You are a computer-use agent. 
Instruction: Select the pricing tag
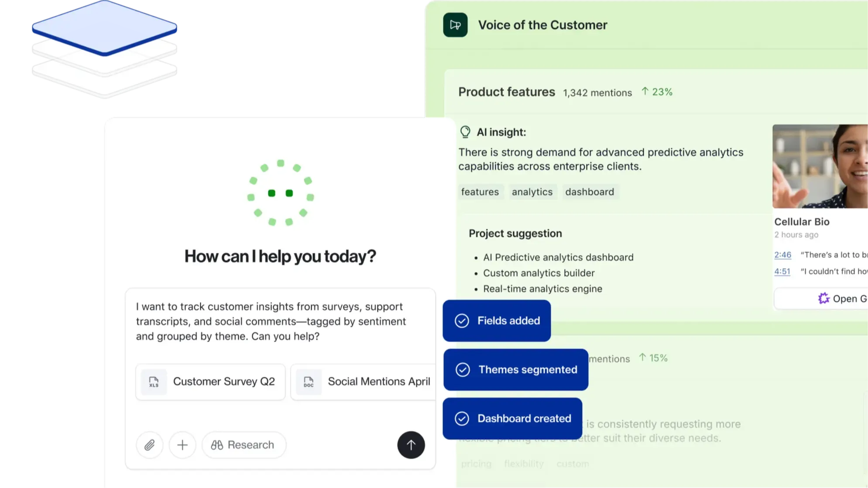(476, 464)
